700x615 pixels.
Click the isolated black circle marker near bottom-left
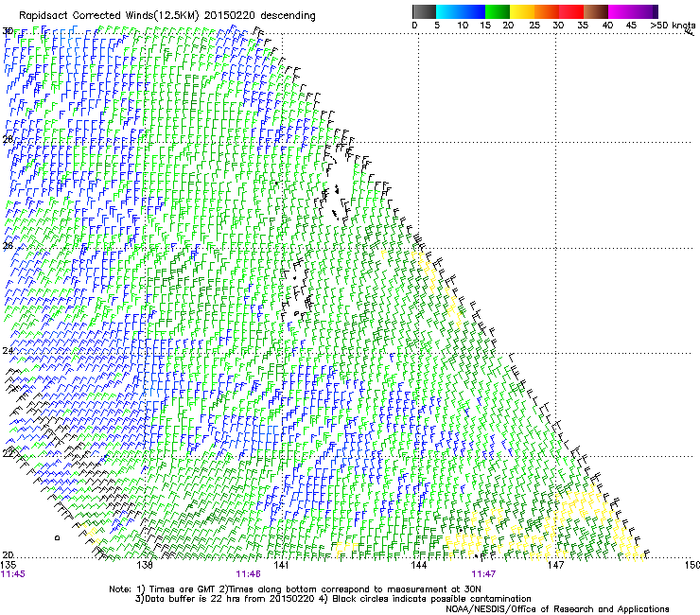pos(57,537)
